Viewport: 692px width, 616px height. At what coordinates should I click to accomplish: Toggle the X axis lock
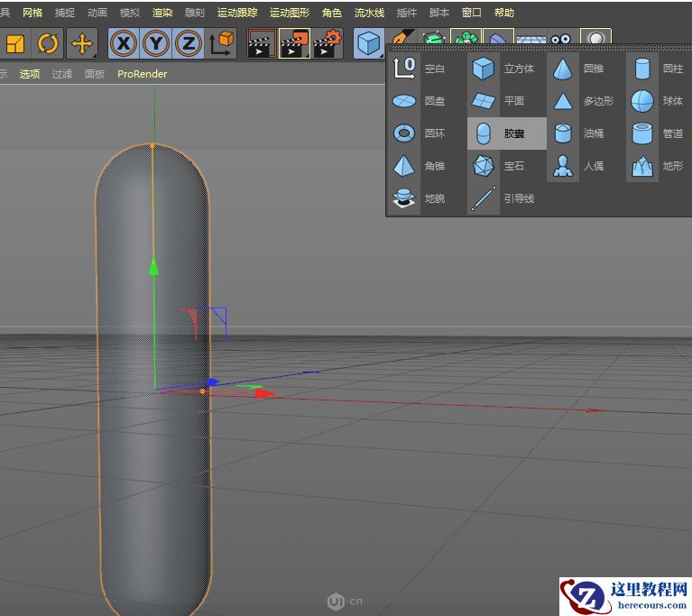coord(125,43)
